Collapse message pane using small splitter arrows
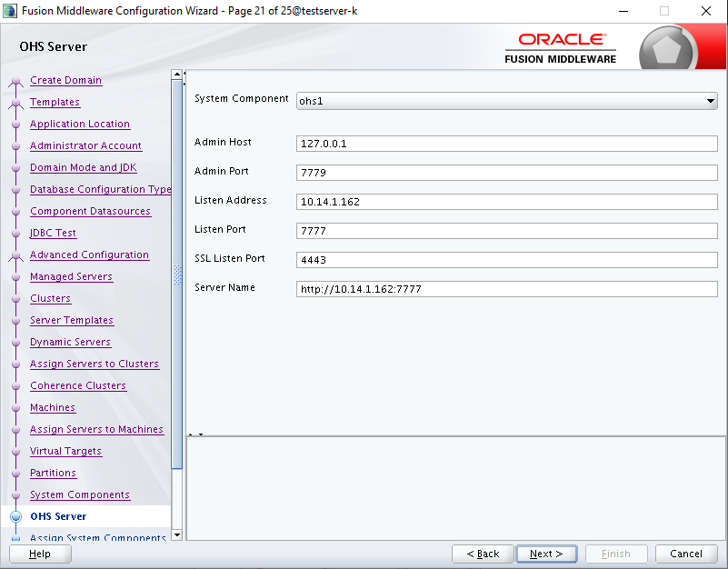This screenshot has height=569, width=728. (x=201, y=434)
